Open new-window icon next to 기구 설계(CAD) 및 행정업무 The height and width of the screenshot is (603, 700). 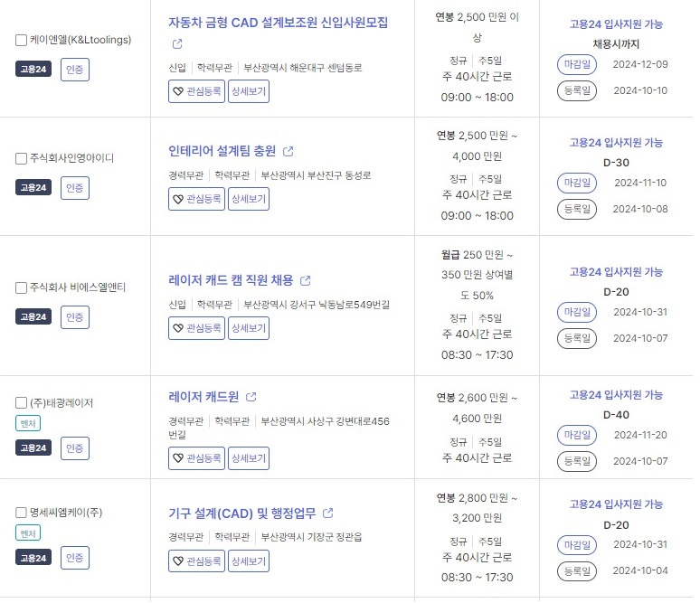tap(328, 513)
